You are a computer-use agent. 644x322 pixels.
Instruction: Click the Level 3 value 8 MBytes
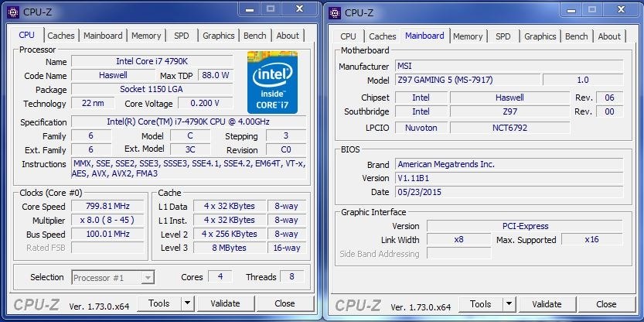(x=230, y=248)
